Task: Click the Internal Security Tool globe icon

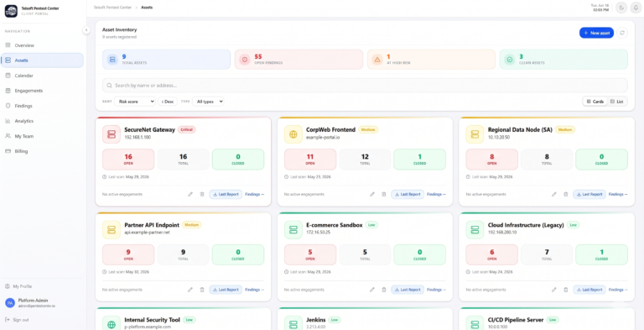Action: [x=112, y=324]
